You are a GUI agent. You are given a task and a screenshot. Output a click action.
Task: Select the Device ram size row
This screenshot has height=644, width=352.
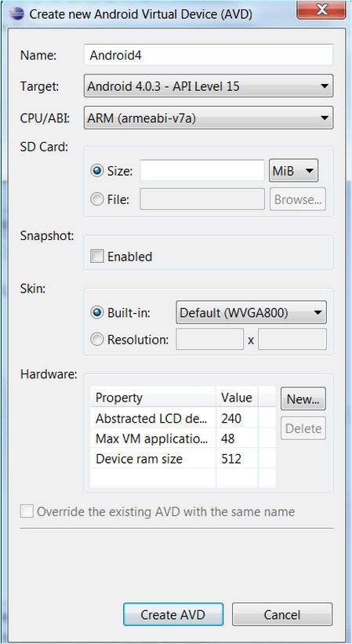pyautogui.click(x=183, y=459)
